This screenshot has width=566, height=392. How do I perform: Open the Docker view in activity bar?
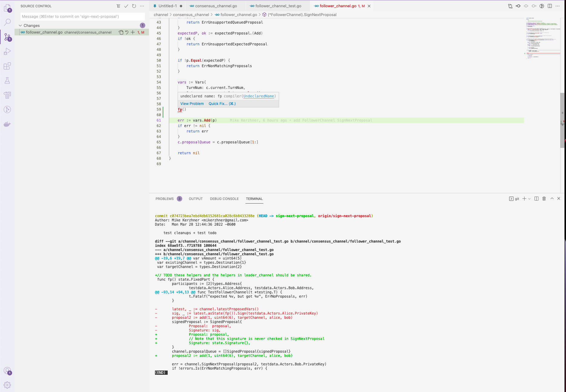(x=7, y=124)
